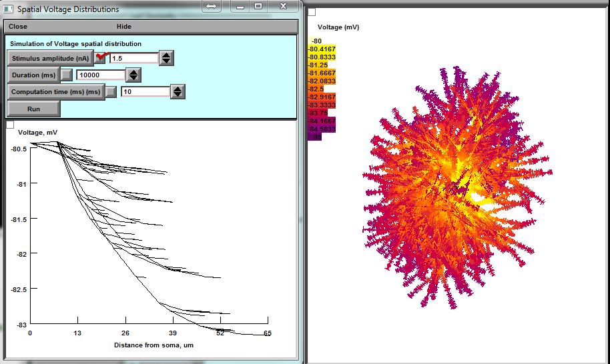
Task: Open the shape plot's corner menu box
Action: click(311, 13)
